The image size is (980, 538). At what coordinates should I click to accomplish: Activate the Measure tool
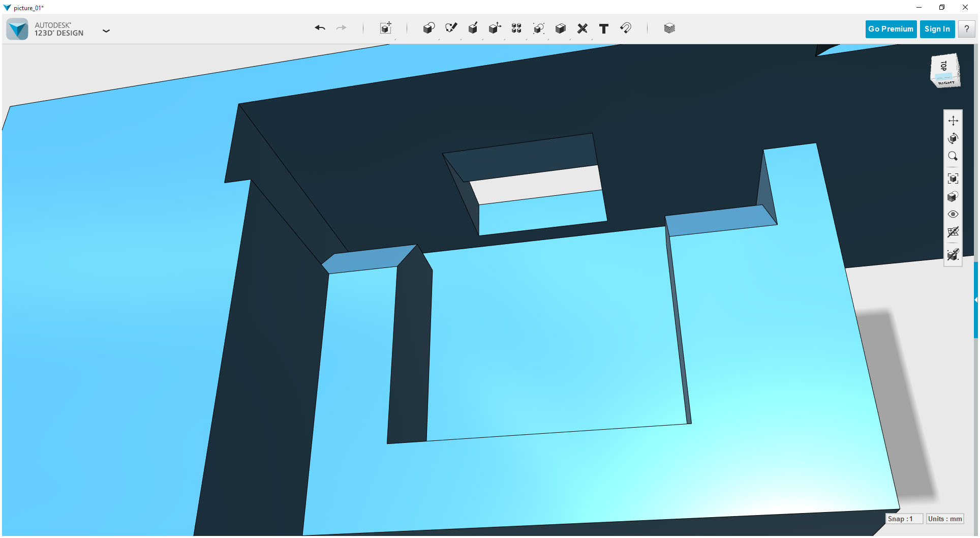click(x=583, y=28)
